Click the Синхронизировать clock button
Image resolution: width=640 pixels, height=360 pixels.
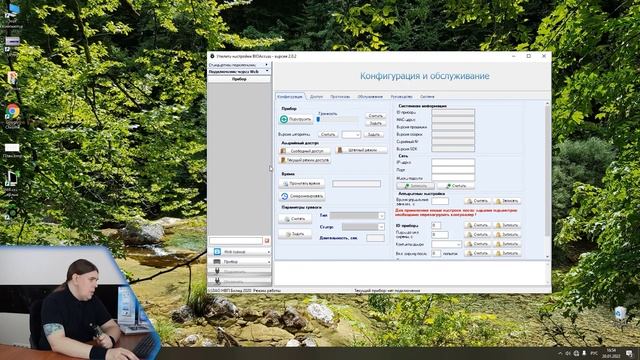[302, 196]
